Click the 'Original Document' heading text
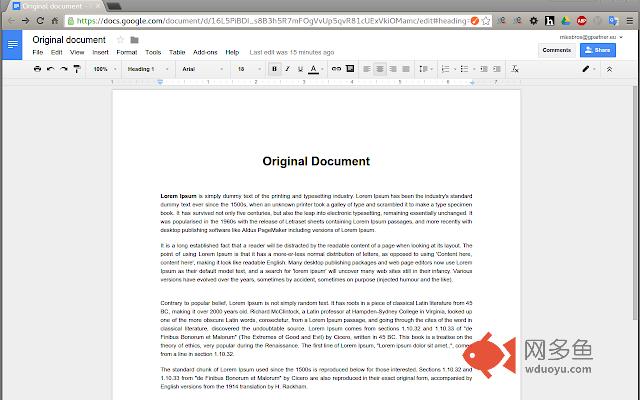Screen dimensions: 640x400 click(316, 161)
